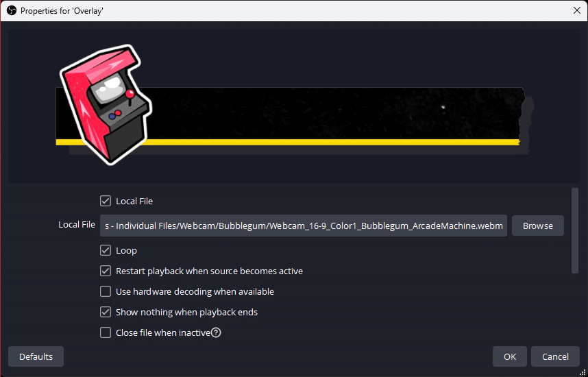The width and height of the screenshot is (588, 377).
Task: Disable the Loop checkbox
Action: click(106, 251)
